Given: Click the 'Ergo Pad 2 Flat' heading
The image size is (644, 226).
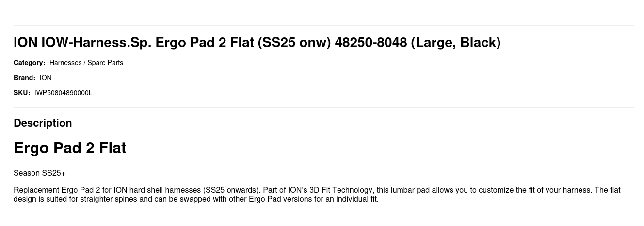Looking at the screenshot, I should [70, 148].
